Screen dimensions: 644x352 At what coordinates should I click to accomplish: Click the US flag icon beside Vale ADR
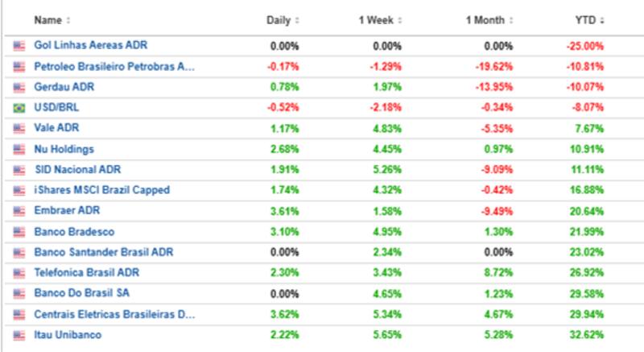[x=19, y=128]
